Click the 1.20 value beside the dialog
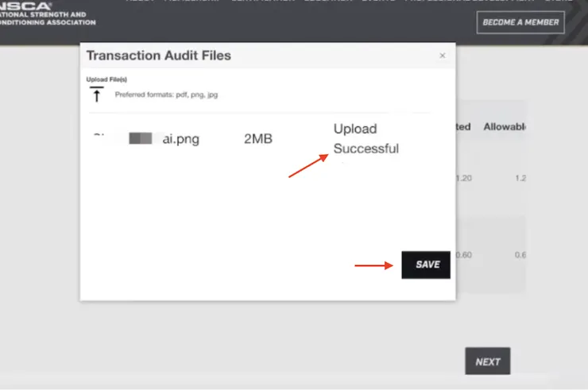 pos(464,178)
